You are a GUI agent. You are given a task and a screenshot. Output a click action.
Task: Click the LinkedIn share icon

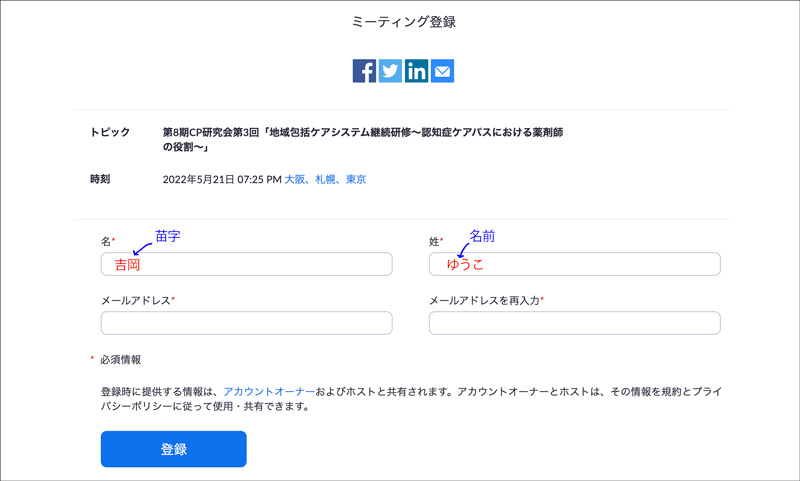[x=416, y=71]
